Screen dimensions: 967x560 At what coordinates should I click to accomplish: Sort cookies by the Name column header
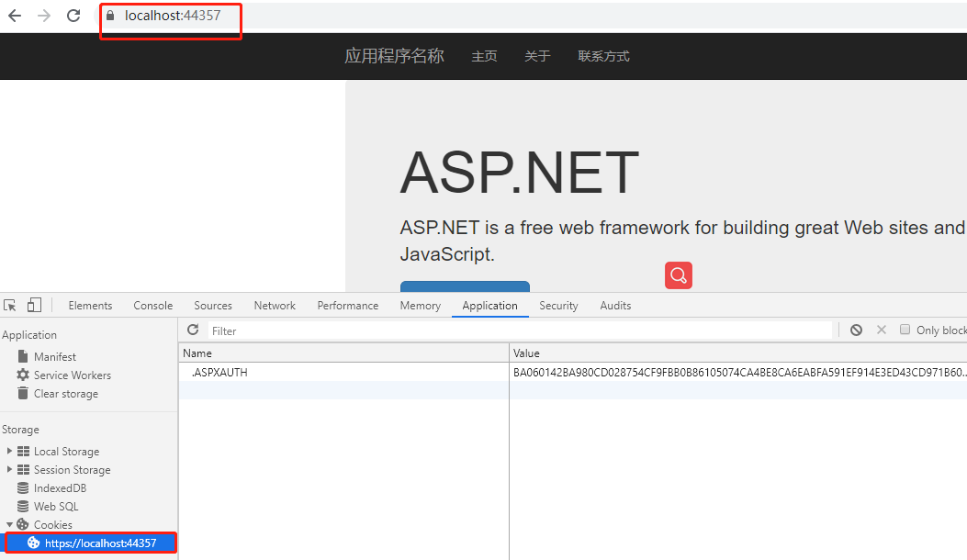[x=343, y=353]
